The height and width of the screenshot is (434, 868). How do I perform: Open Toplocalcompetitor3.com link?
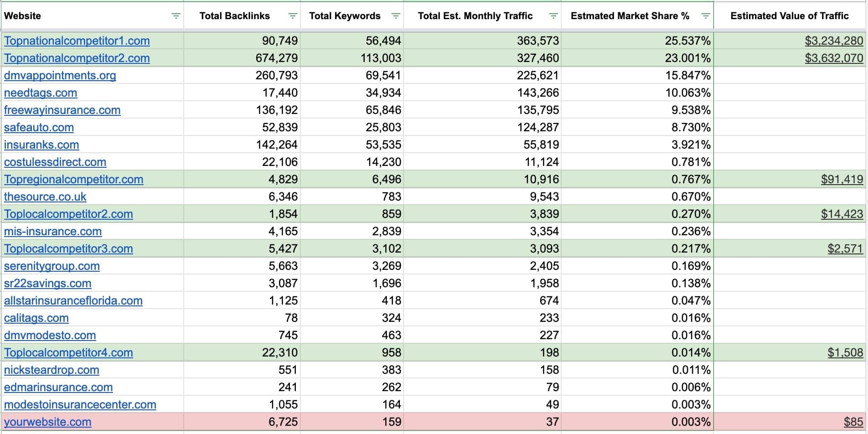pyautogui.click(x=68, y=249)
